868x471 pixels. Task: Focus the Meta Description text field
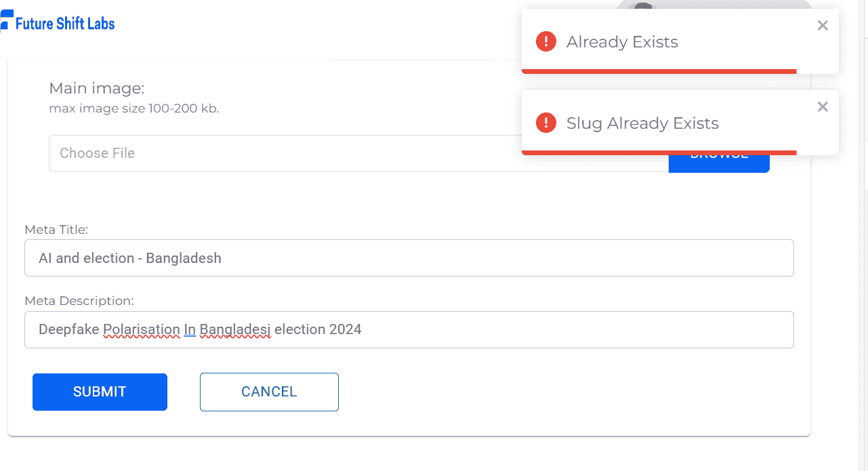tap(409, 329)
